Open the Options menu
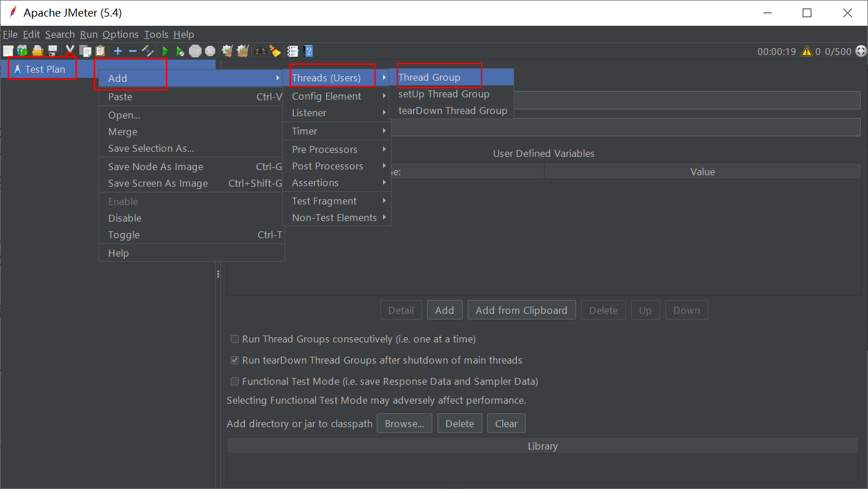This screenshot has height=489, width=868. (120, 34)
